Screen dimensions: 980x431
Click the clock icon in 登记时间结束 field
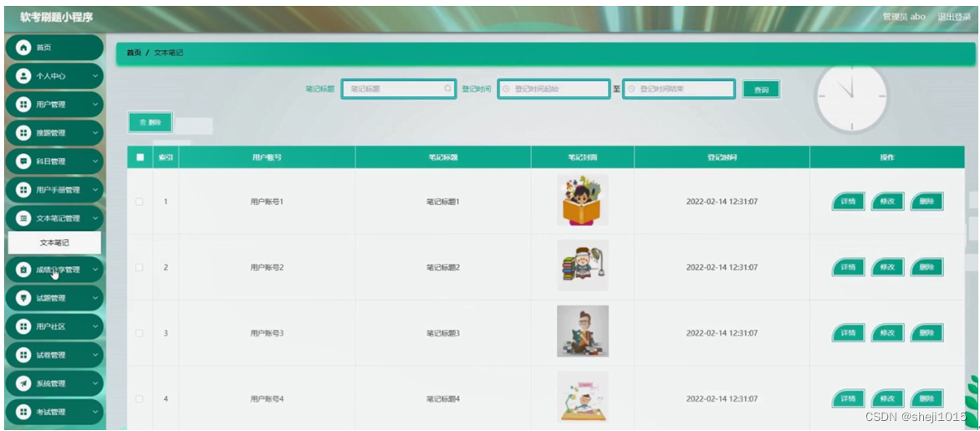631,89
